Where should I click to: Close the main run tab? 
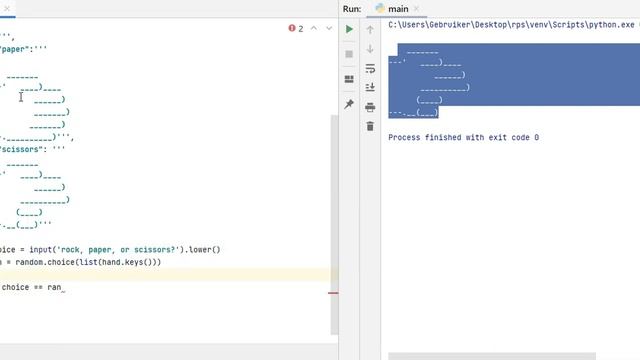tap(416, 9)
